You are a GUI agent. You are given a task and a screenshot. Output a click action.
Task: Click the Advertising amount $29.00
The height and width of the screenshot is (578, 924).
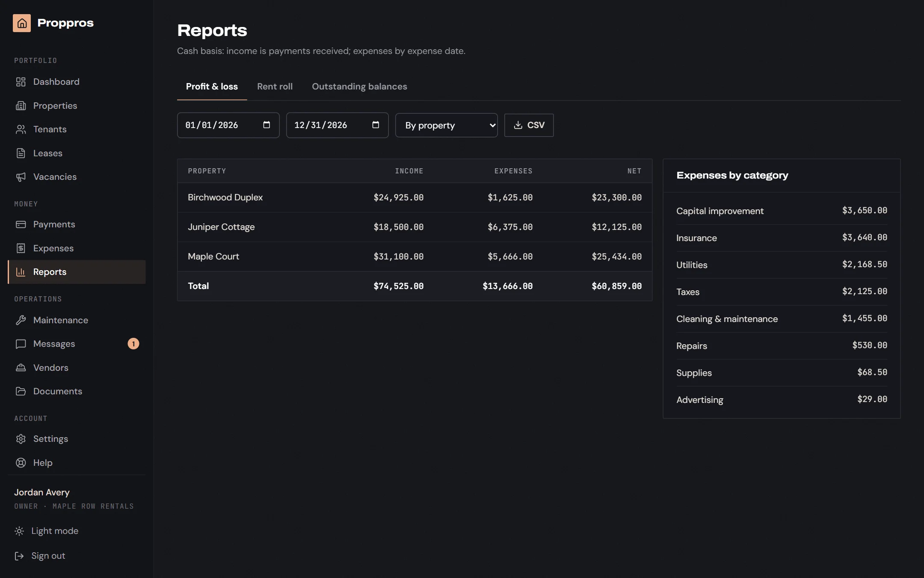(x=872, y=399)
